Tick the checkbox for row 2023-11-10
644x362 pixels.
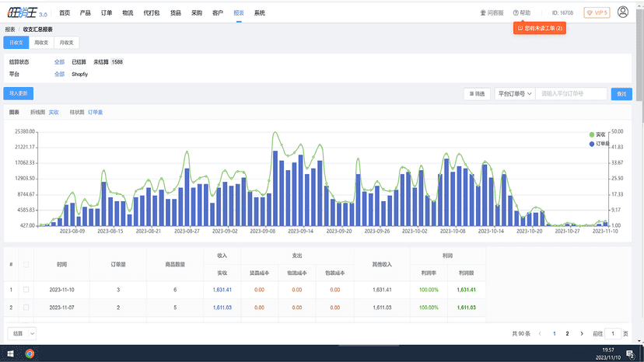26,290
